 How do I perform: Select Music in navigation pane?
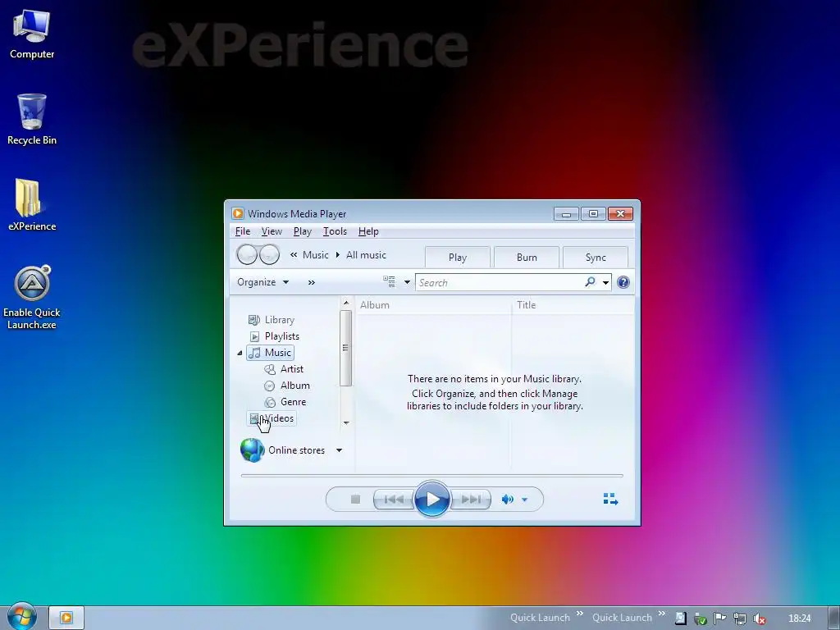271,353
